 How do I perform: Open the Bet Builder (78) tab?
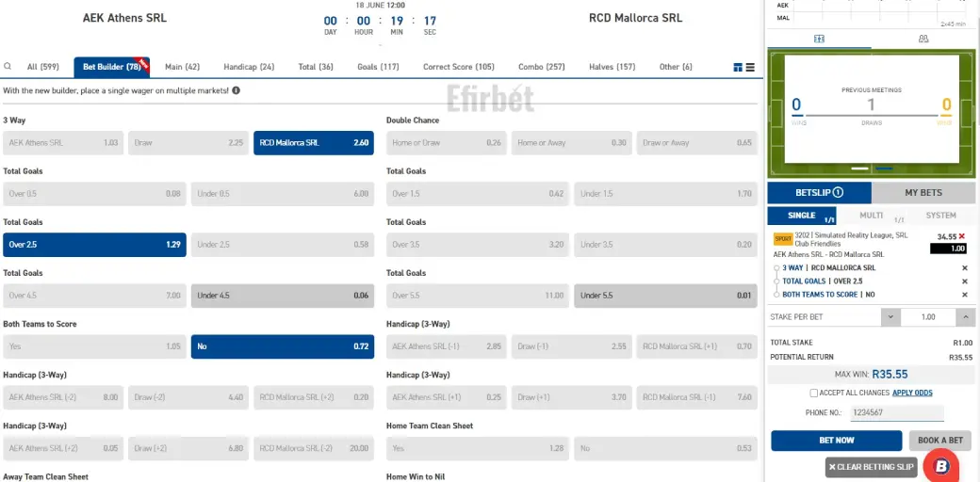(x=112, y=67)
